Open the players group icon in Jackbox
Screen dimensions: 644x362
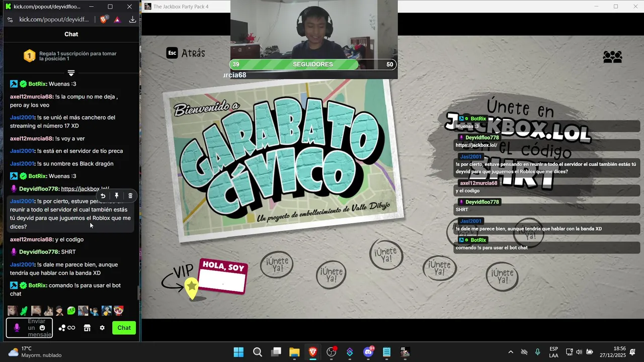click(612, 57)
